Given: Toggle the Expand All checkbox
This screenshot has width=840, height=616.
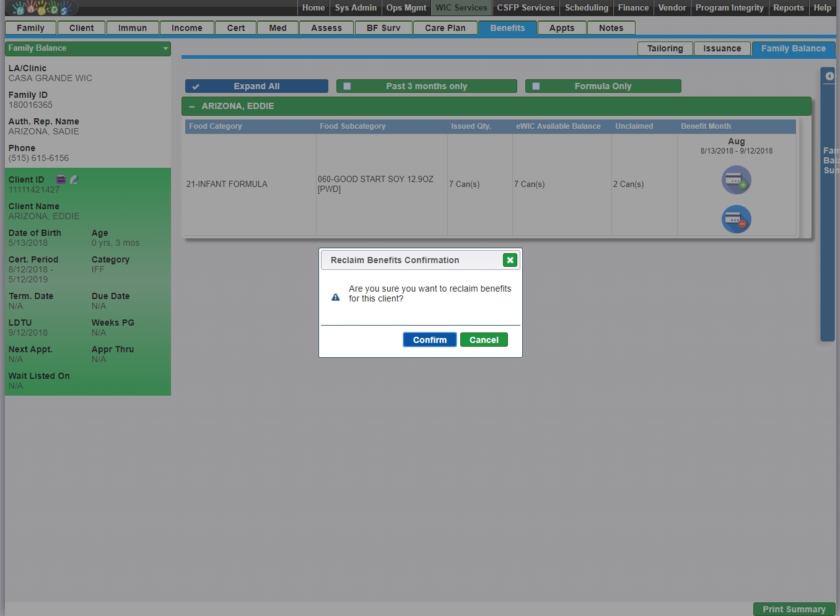Looking at the screenshot, I should click(x=196, y=87).
